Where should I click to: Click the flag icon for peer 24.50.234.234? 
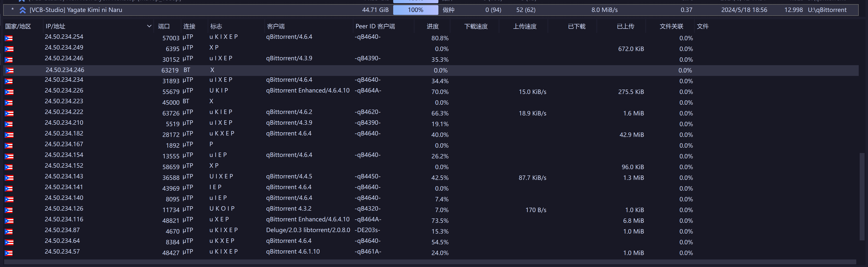pos(9,82)
